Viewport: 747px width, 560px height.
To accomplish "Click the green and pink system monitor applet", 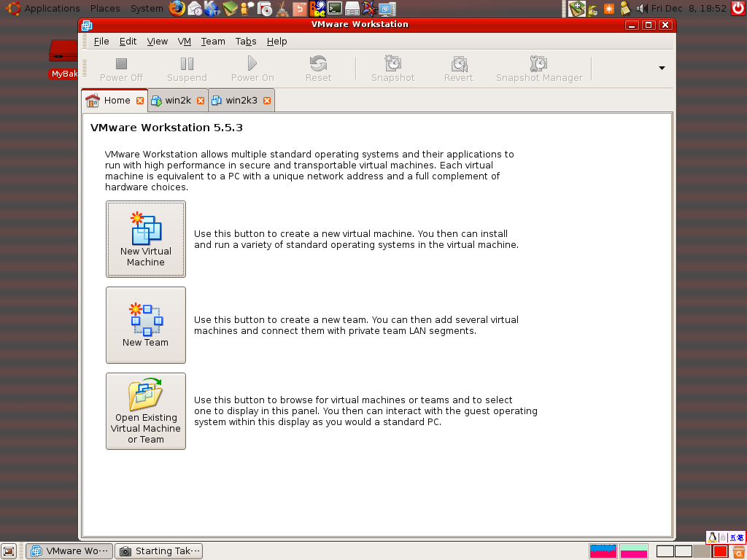I will tap(634, 551).
